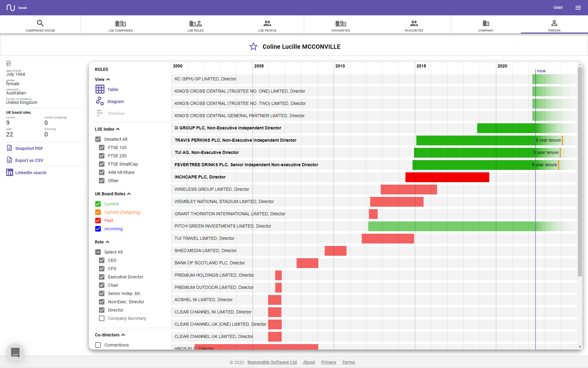The image size is (588, 368).
Task: Open the About footer link
Action: click(309, 362)
